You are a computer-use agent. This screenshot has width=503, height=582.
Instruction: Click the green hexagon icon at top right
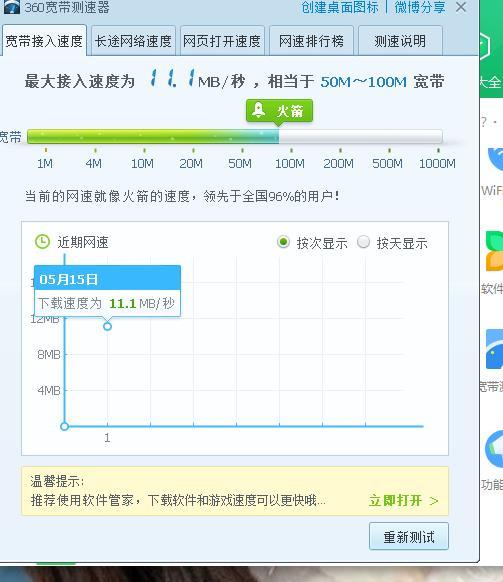point(485,46)
